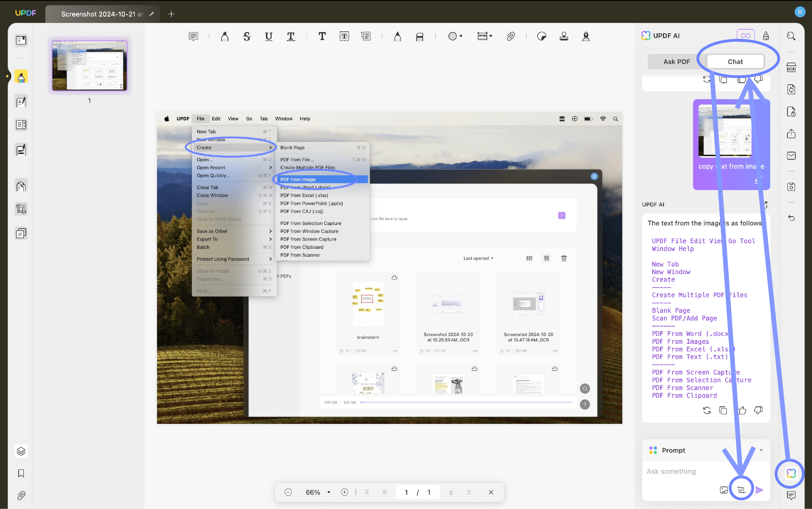Screen dimensions: 812x509
Task: Select the Text Callout tool
Action: 366,36
